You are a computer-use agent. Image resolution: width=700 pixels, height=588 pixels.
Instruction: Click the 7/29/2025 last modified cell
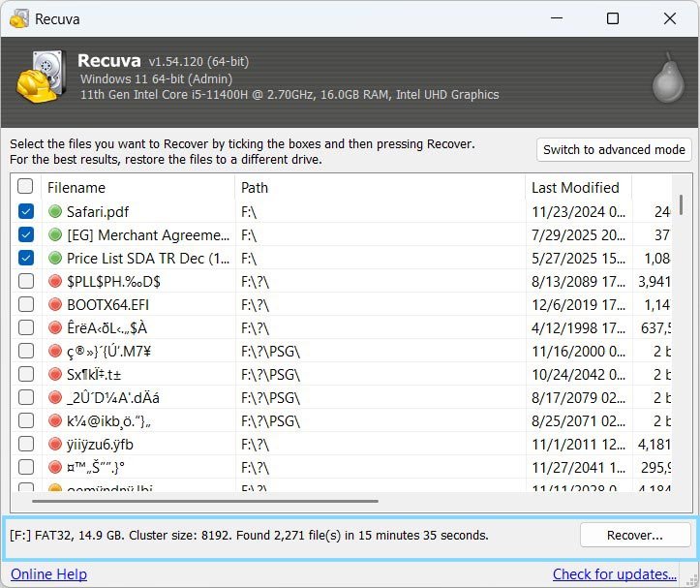578,235
